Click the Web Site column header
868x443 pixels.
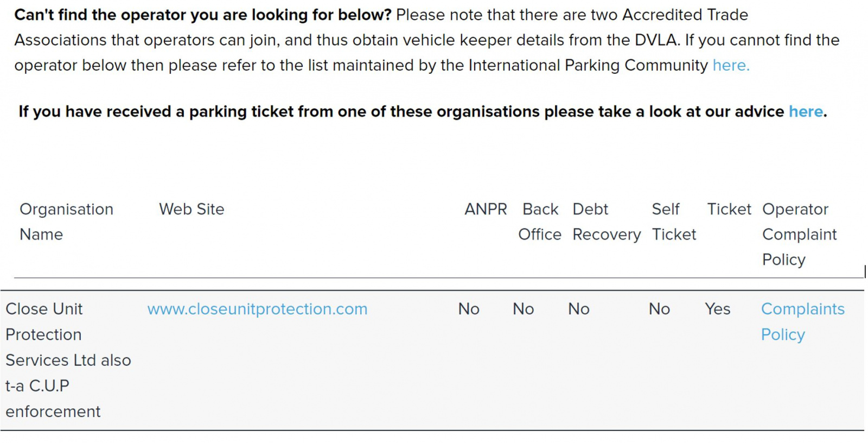pos(192,209)
